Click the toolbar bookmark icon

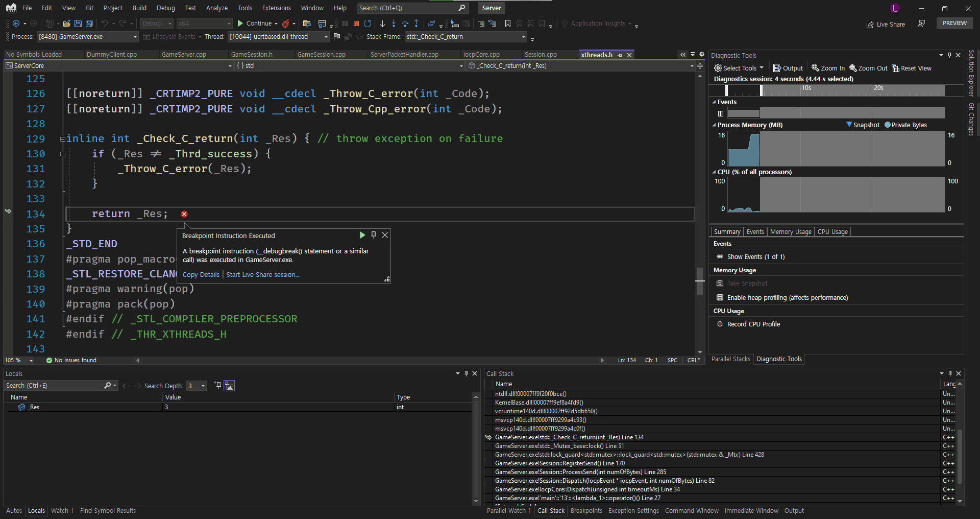point(508,23)
